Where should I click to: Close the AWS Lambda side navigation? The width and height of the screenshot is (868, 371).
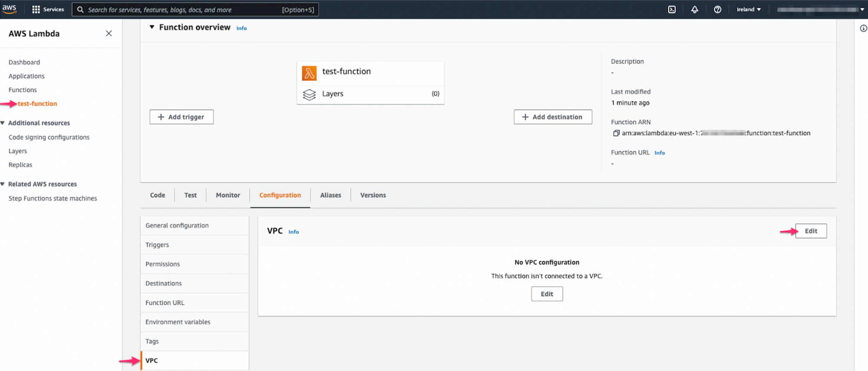pos(108,33)
